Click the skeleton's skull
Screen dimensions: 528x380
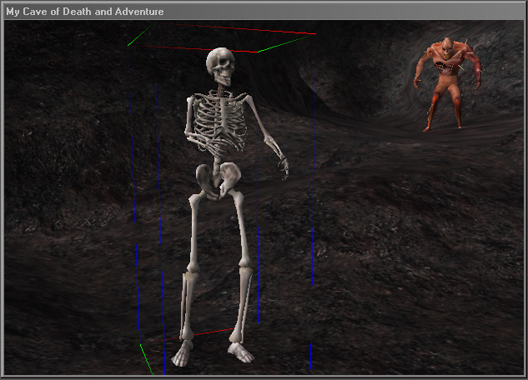point(221,66)
